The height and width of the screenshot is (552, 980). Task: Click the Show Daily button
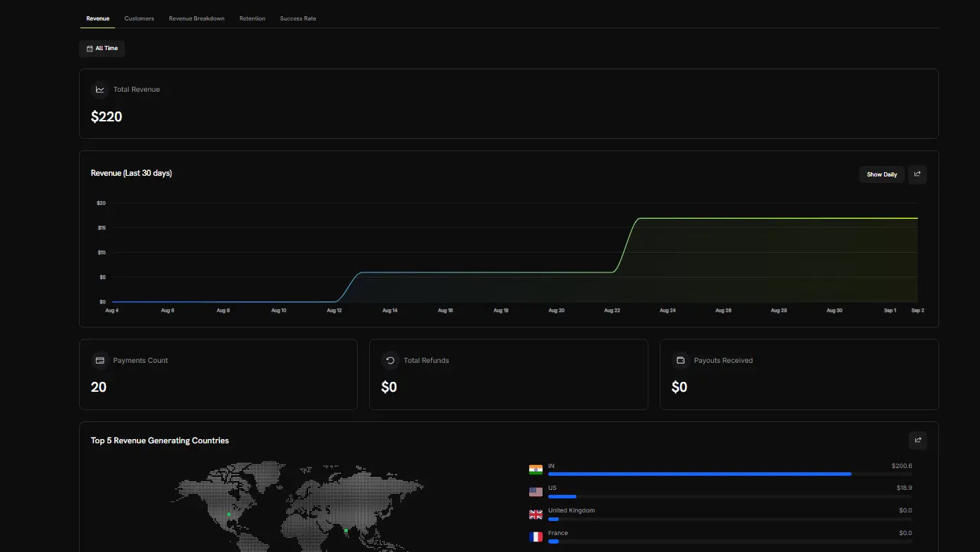[x=882, y=174]
